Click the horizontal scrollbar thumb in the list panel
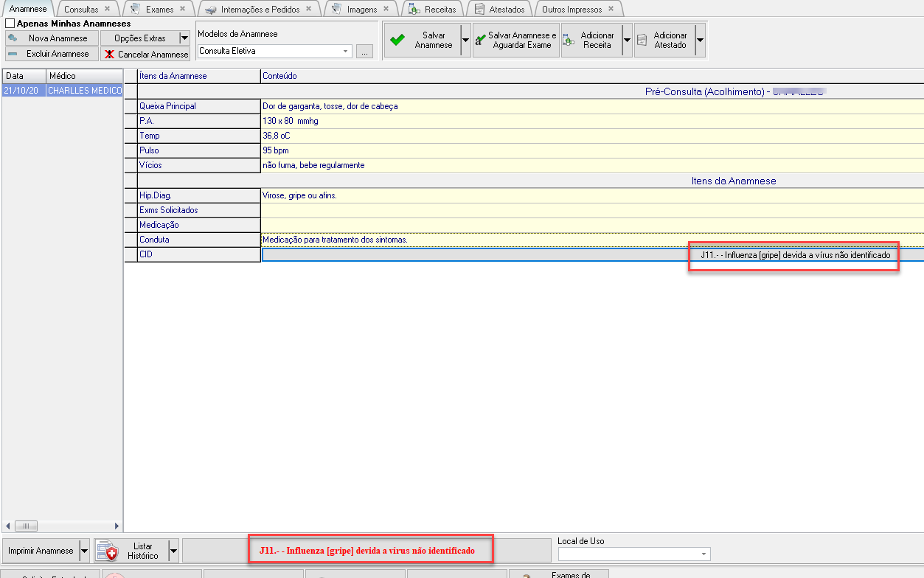924x578 pixels. 27,526
